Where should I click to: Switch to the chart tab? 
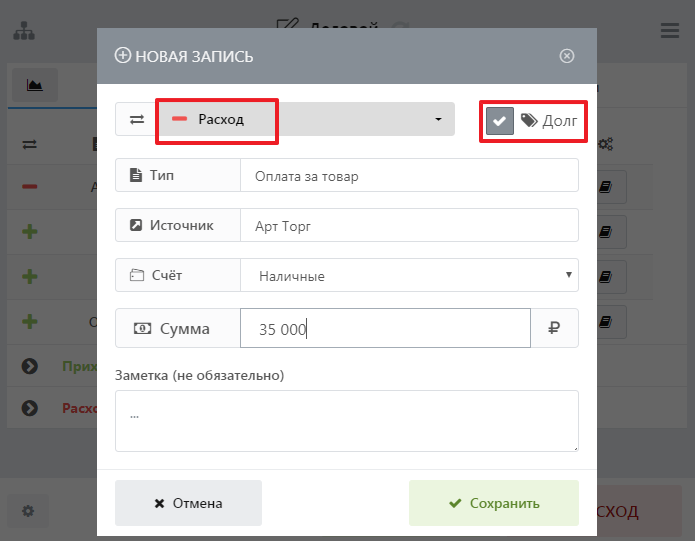(35, 86)
